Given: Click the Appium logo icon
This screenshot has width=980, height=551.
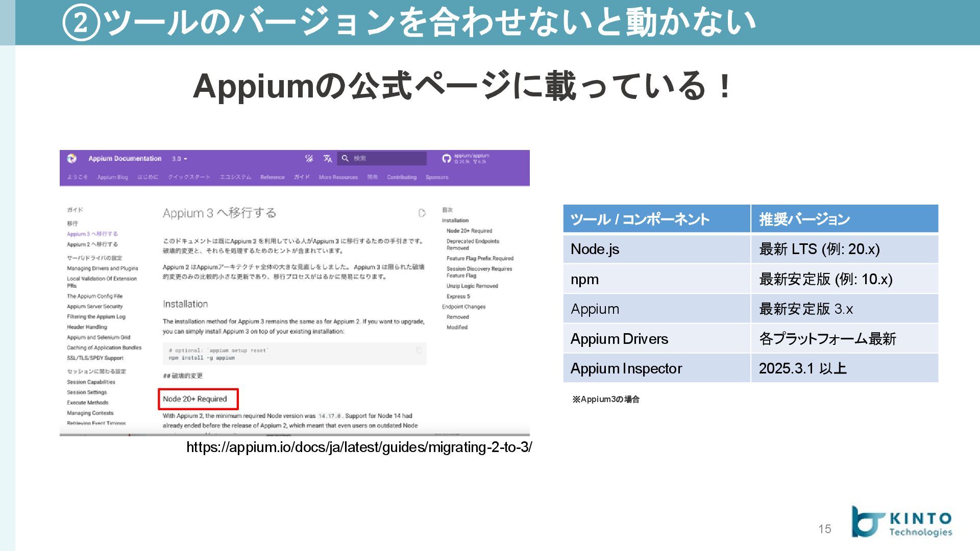Looking at the screenshot, I should [71, 159].
